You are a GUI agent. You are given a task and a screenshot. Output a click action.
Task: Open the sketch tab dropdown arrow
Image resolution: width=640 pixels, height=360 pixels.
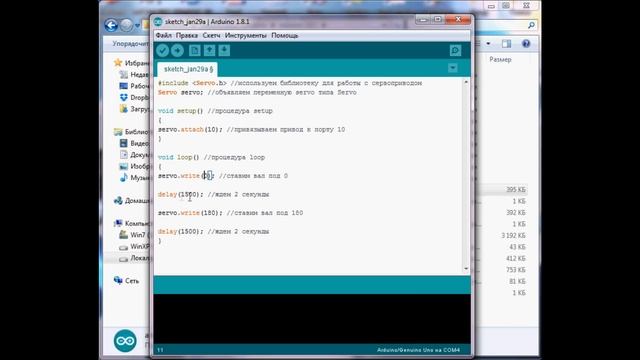[x=453, y=68]
